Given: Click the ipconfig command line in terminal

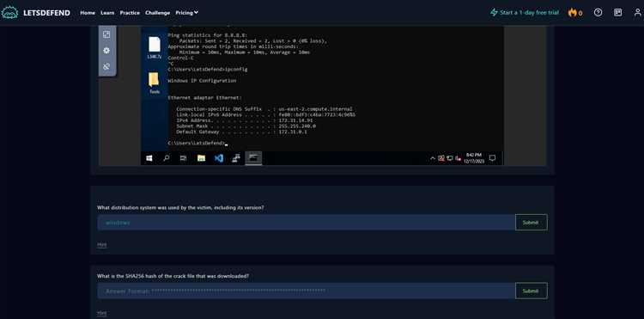Looking at the screenshot, I should pos(208,69).
